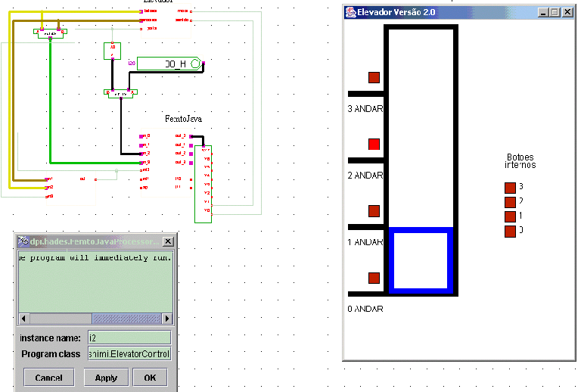Click the Cancel button in properties dialog
This screenshot has width=581, height=392.
click(48, 378)
